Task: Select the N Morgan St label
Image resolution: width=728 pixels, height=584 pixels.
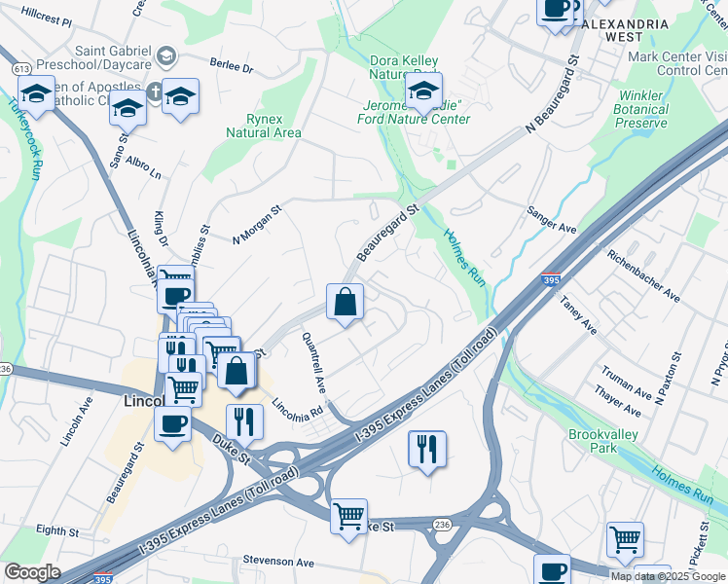Action: coord(257,225)
